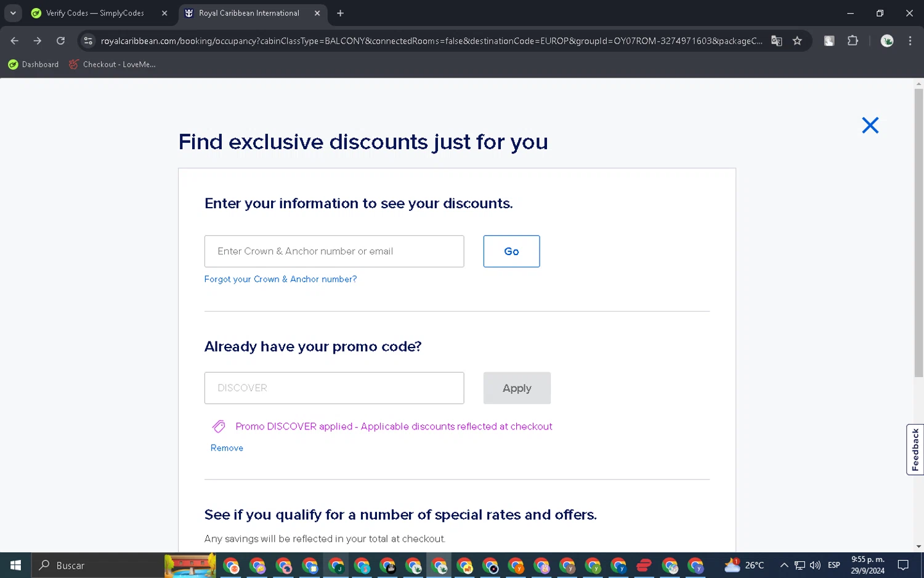This screenshot has height=578, width=924.
Task: Open Forgot your Crown & Anchor number link
Action: [x=280, y=279]
